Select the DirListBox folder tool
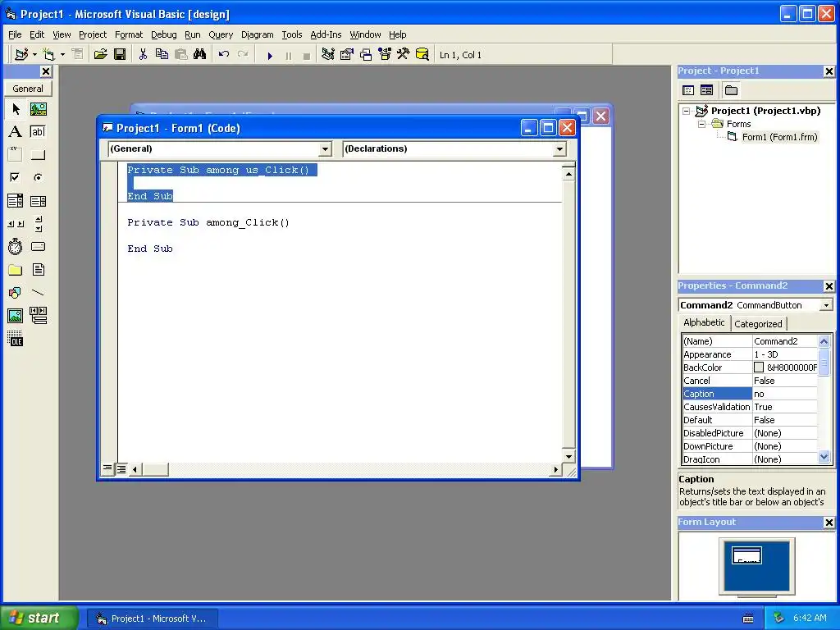Screen dimensions: 840x630 (x=15, y=269)
